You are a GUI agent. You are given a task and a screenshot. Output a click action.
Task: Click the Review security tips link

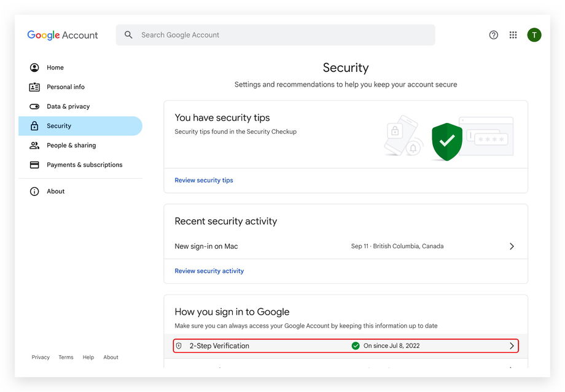204,181
